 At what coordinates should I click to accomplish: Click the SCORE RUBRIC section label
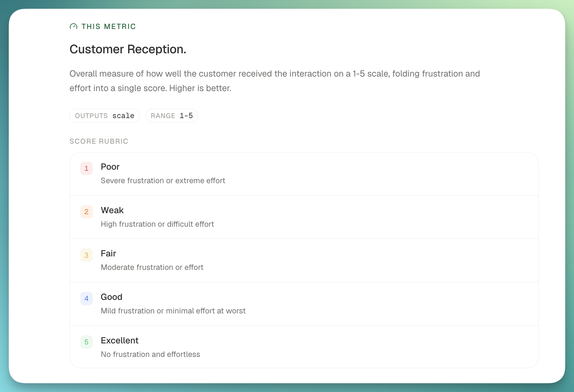pyautogui.click(x=99, y=141)
